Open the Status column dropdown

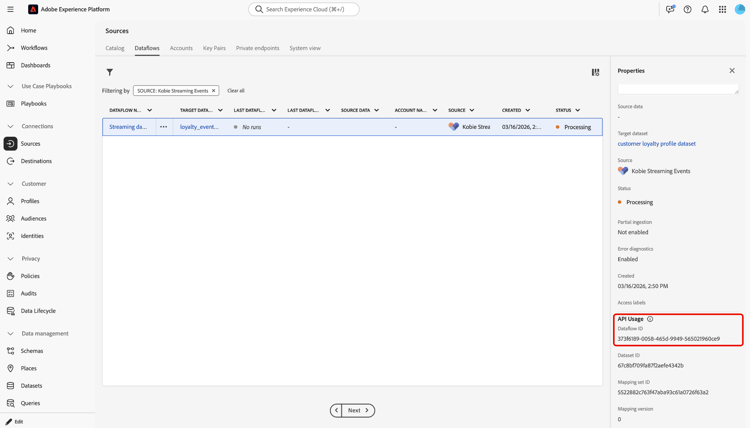pos(578,110)
